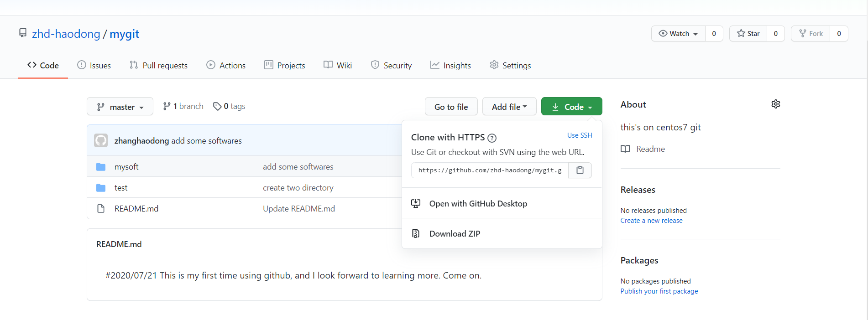868x320 pixels.
Task: Open the Projects tab
Action: click(x=285, y=65)
